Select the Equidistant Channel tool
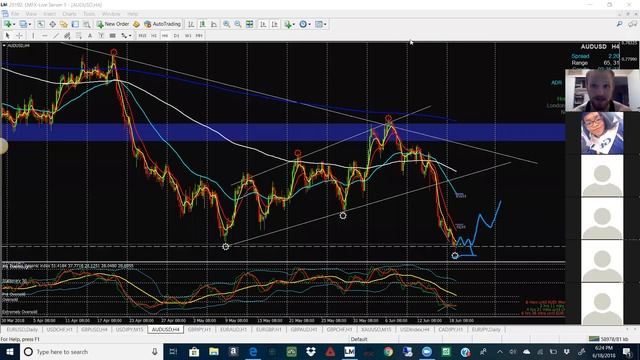 pyautogui.click(x=67, y=36)
